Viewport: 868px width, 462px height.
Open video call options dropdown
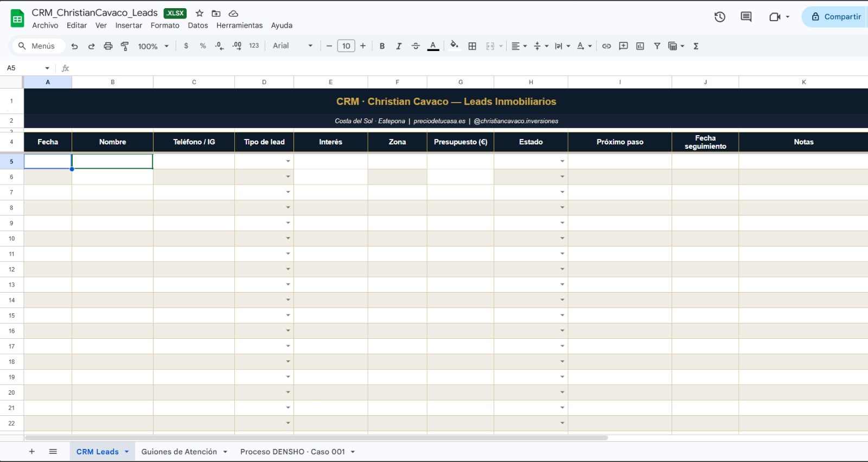[788, 17]
